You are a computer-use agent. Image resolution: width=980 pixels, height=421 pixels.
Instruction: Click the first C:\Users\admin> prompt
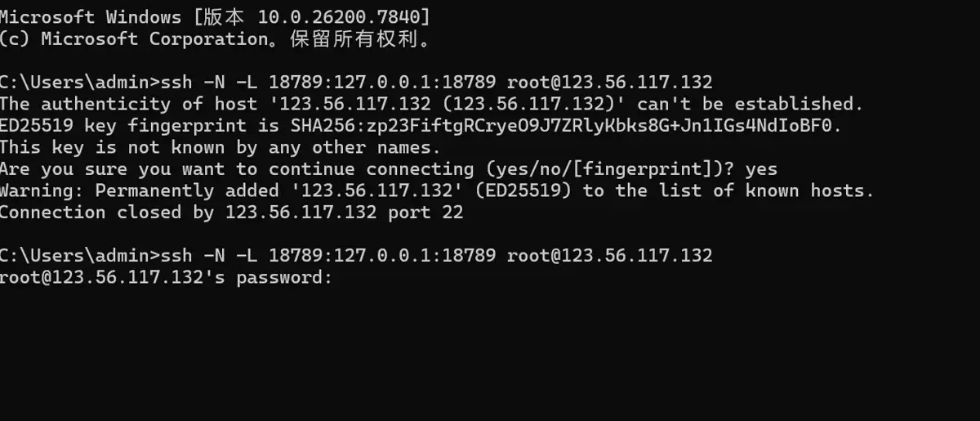81,83
